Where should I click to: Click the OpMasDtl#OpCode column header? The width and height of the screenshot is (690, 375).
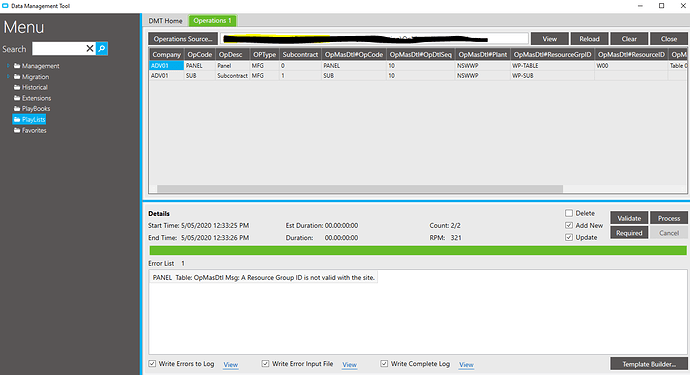354,55
